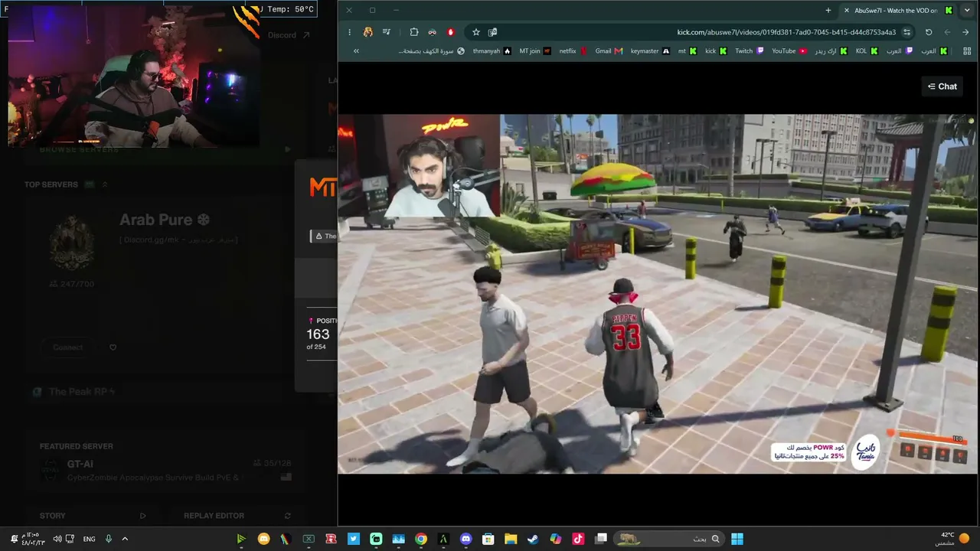Image resolution: width=980 pixels, height=551 pixels.
Task: Open the KOL bookmark
Action: click(867, 51)
